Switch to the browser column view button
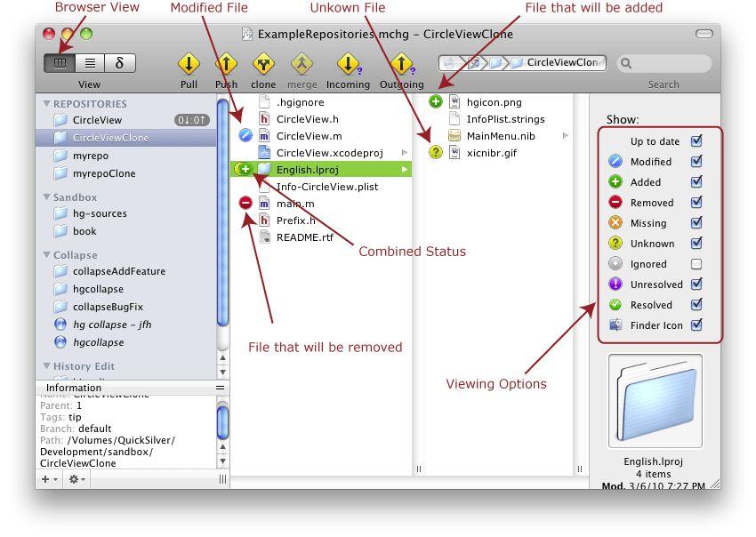The image size is (756, 537). click(60, 63)
